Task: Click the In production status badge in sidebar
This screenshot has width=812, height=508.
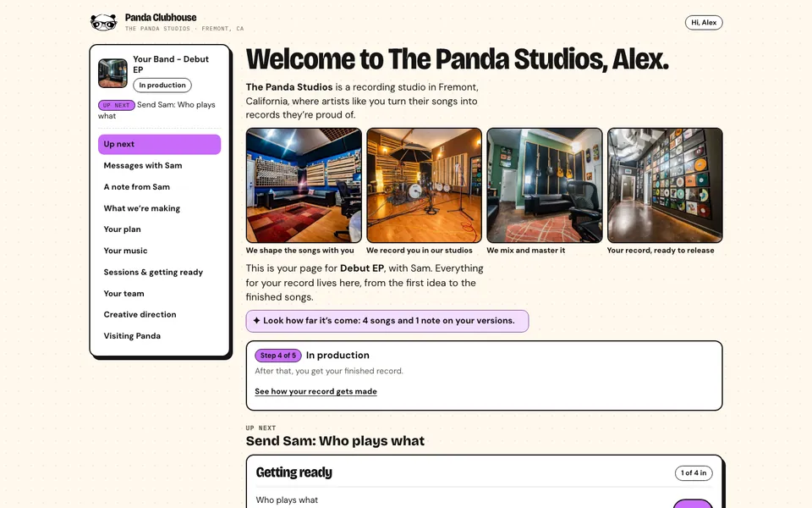Action: point(162,85)
